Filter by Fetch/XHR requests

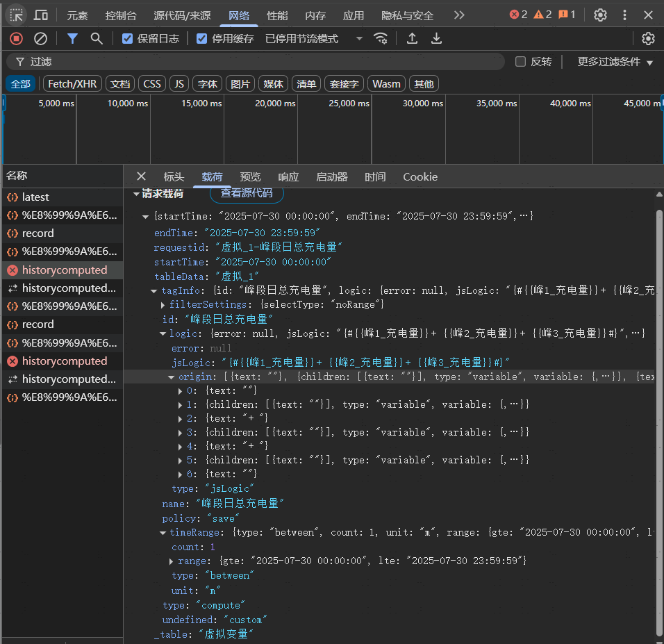72,84
